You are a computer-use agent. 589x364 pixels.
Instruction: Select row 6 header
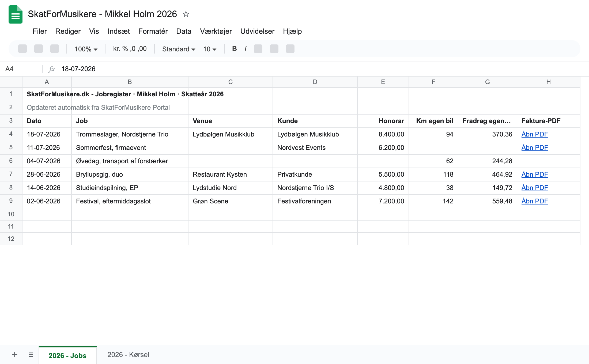point(11,161)
